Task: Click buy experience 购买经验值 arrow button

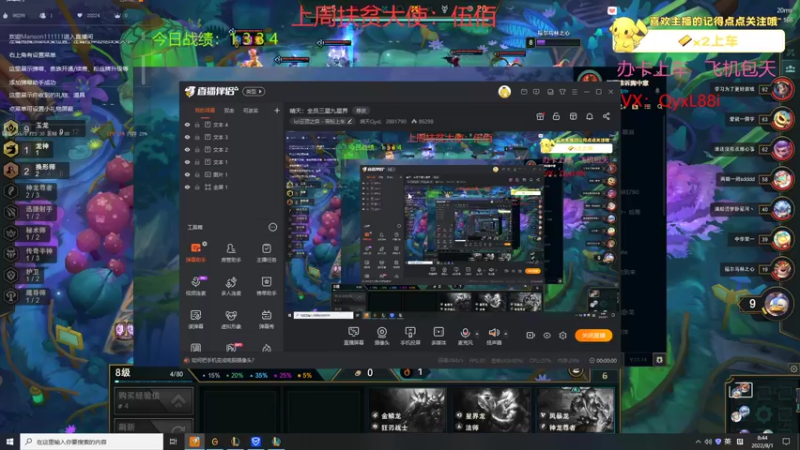Action: pos(178,401)
